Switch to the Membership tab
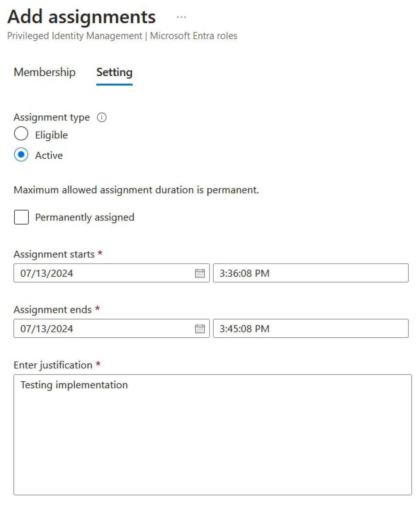This screenshot has width=420, height=505. pos(45,72)
